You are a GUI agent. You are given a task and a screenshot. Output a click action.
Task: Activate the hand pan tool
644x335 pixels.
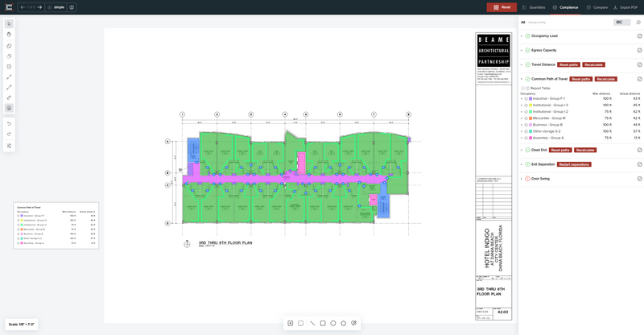click(x=9, y=35)
